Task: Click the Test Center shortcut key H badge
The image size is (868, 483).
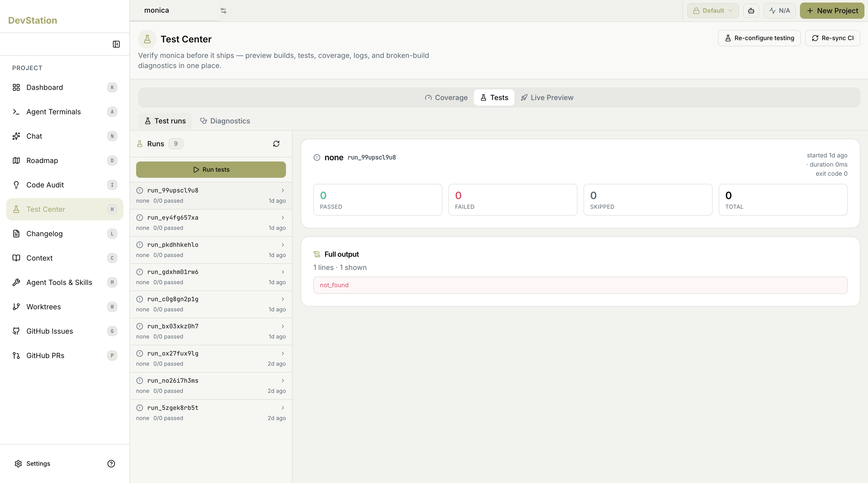Action: point(112,209)
